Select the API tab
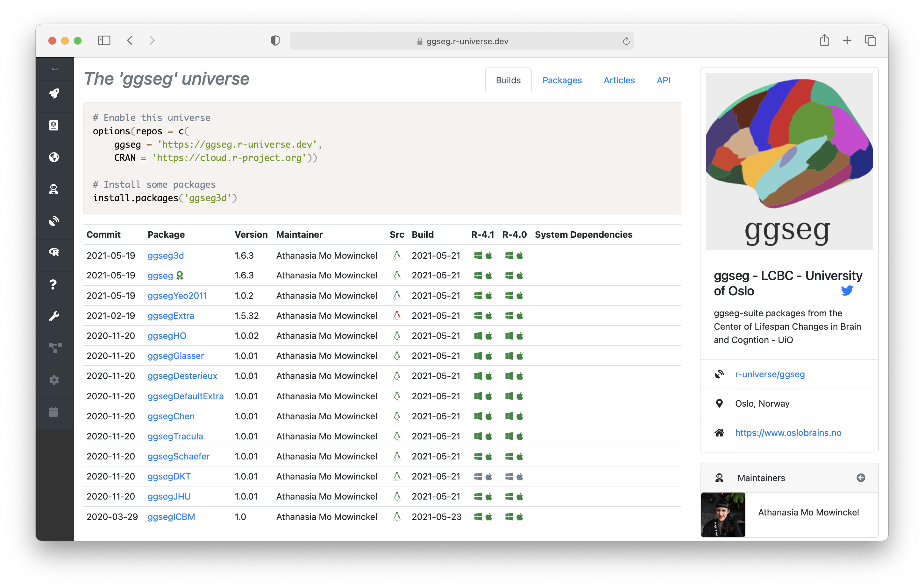The width and height of the screenshot is (924, 588). 663,80
